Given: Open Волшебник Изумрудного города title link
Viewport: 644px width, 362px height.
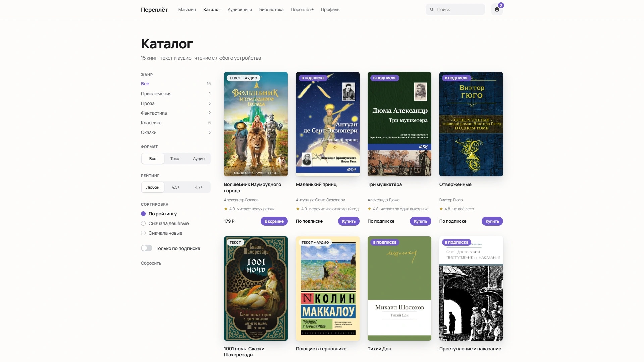Looking at the screenshot, I should pyautogui.click(x=253, y=188).
